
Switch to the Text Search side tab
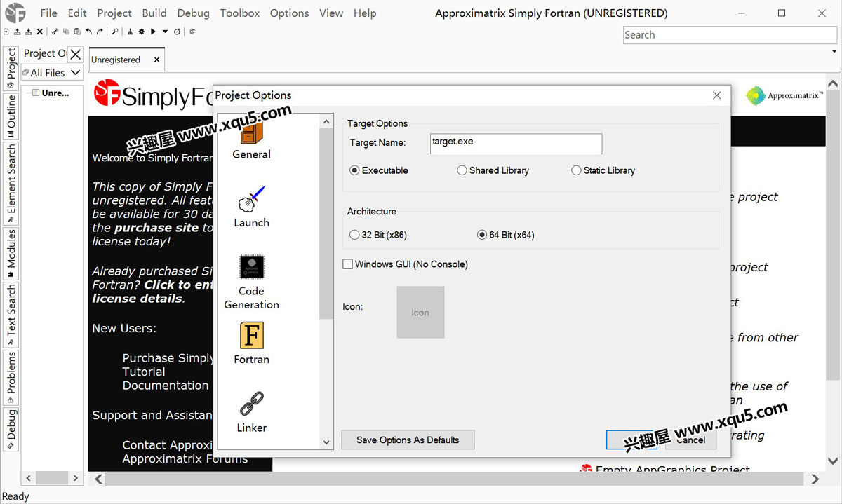[11, 314]
